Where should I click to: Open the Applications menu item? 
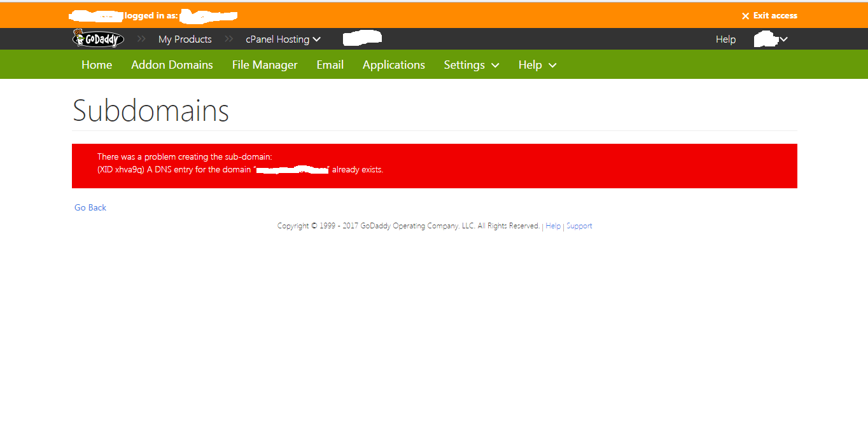(394, 65)
